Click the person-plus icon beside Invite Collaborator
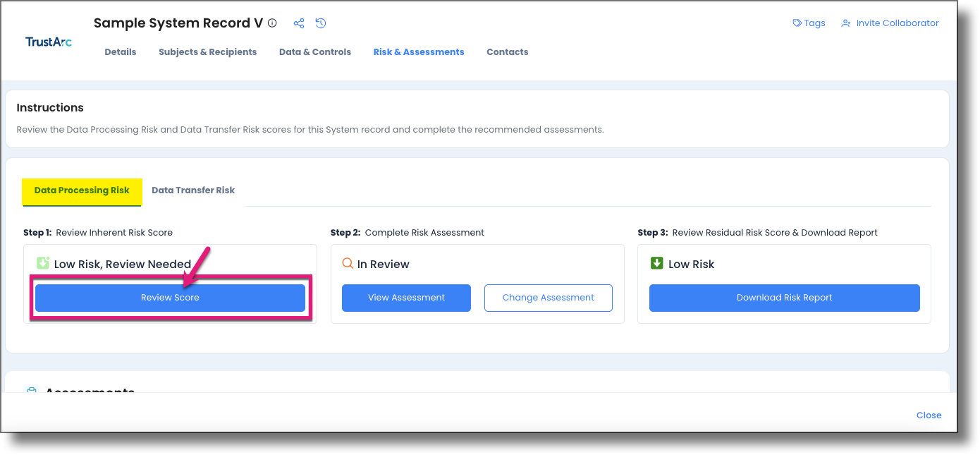Screen dimensions: 980x455 point(846,23)
